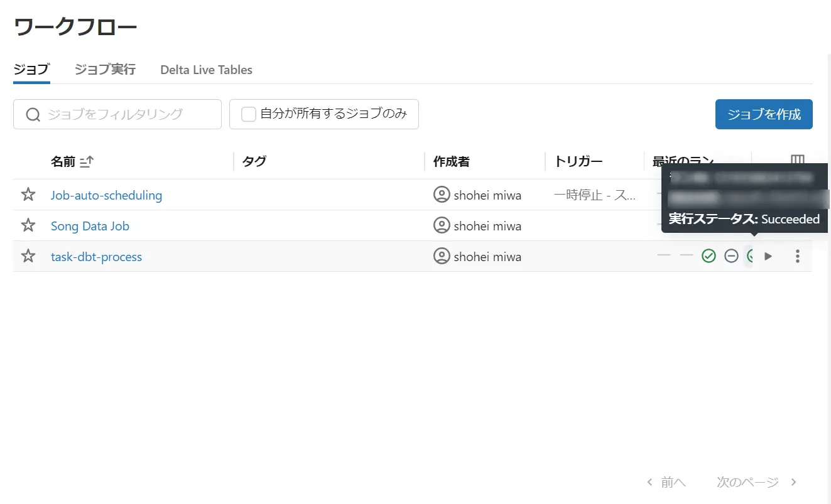Image resolution: width=831 pixels, height=504 pixels.
Task: Click the first green succeeded run icon for task-dbt-process
Action: point(709,256)
